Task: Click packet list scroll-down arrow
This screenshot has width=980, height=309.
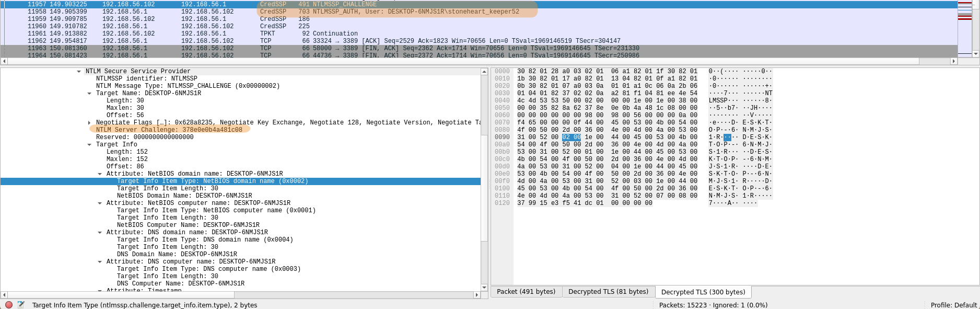Action: [975, 53]
